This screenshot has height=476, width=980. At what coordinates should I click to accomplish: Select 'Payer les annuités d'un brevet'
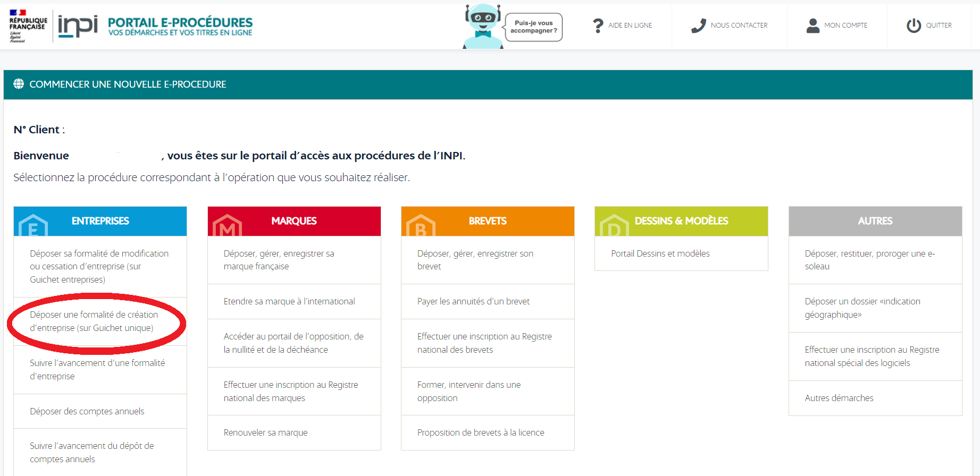[473, 301]
